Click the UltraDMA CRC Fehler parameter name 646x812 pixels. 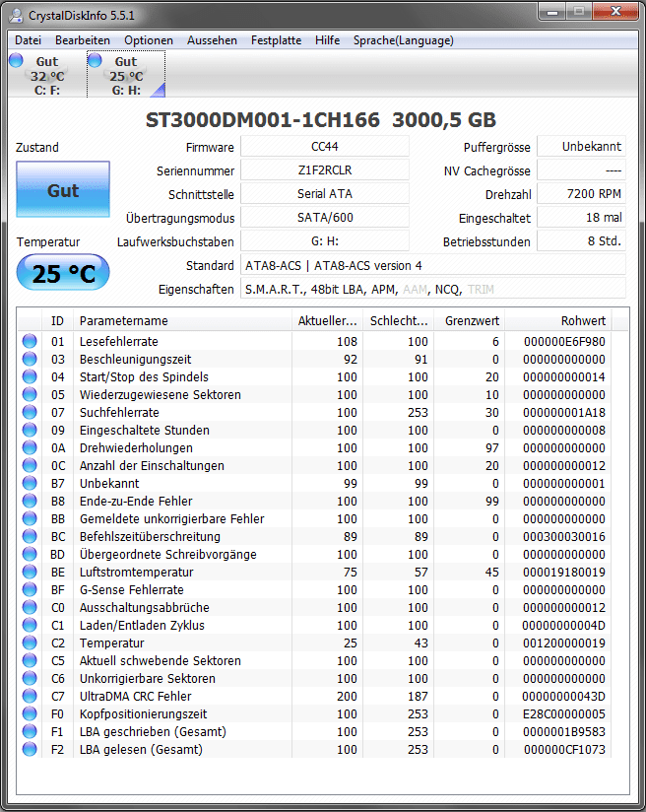click(135, 696)
